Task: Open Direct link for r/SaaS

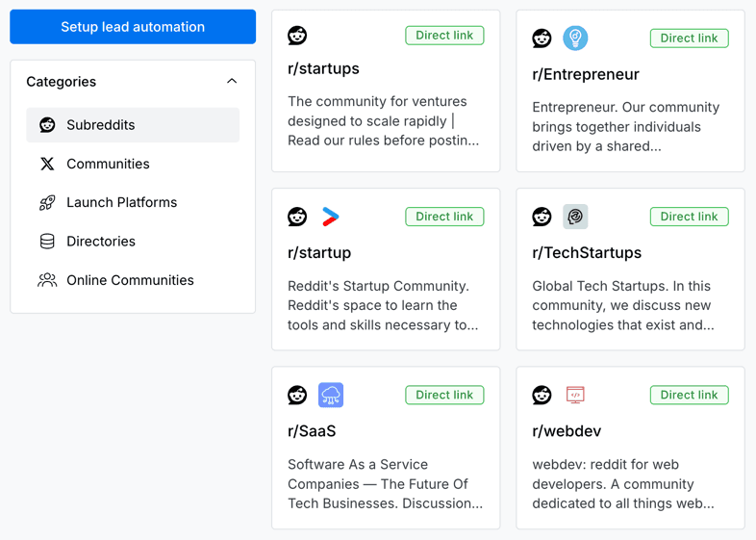Action: pyautogui.click(x=444, y=395)
